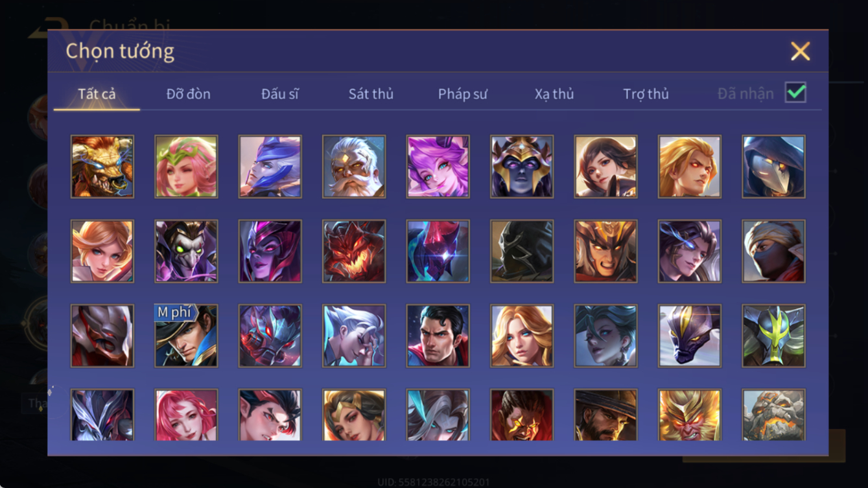868x488 pixels.
Task: Switch to the Đỡ đòn tab
Action: click(x=189, y=94)
